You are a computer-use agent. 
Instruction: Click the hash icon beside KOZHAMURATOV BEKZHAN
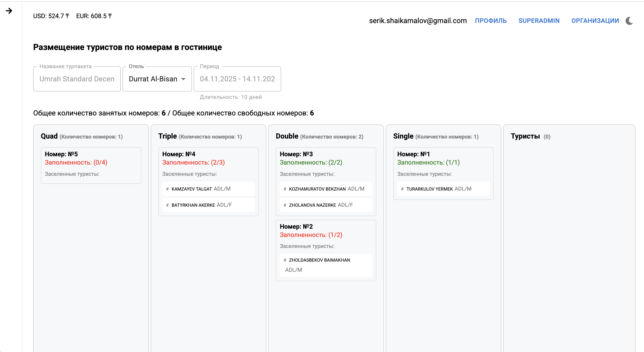click(x=285, y=189)
